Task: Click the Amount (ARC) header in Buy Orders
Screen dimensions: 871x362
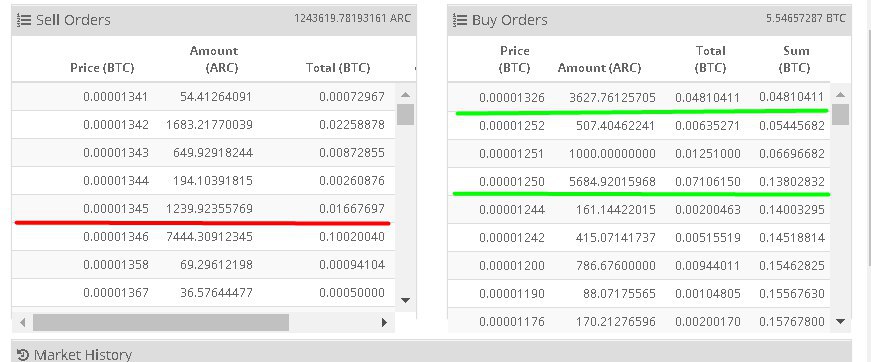Action: tap(599, 68)
